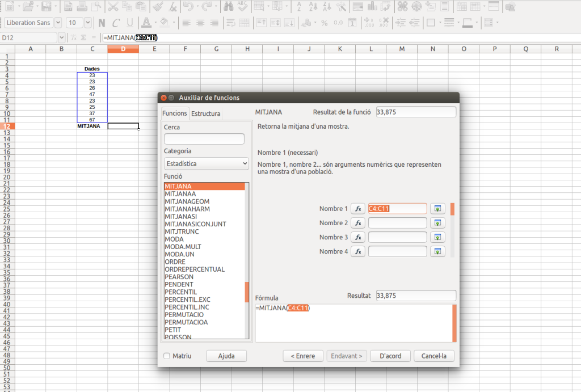
Task: Click the shrink icon beside Nombre 1 field
Action: pyautogui.click(x=437, y=209)
